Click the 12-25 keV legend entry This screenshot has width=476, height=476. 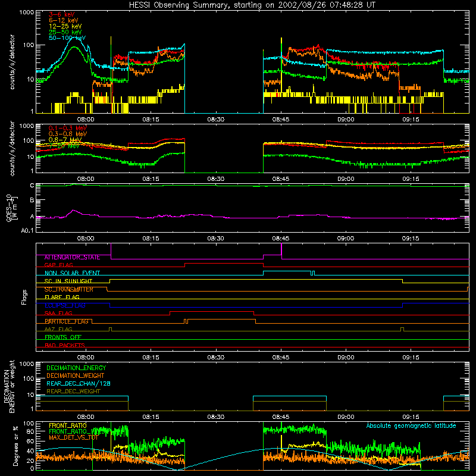(x=65, y=26)
